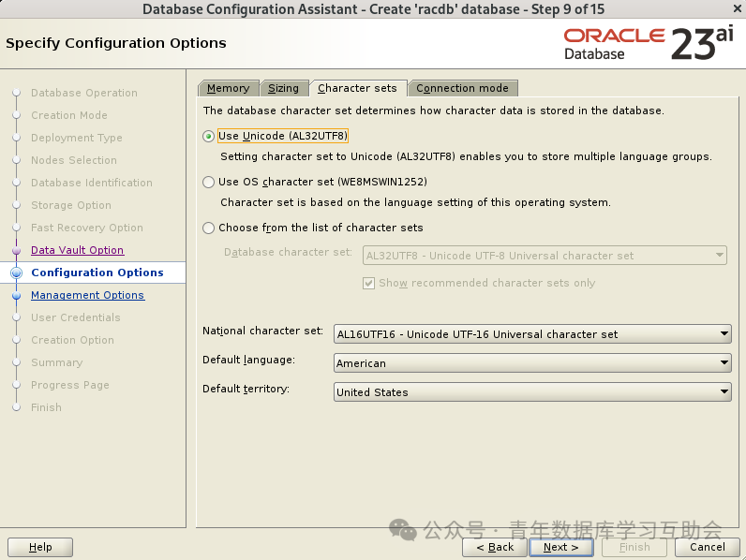Click Fast Recovery Option step in sidebar
746x560 pixels.
coord(87,228)
